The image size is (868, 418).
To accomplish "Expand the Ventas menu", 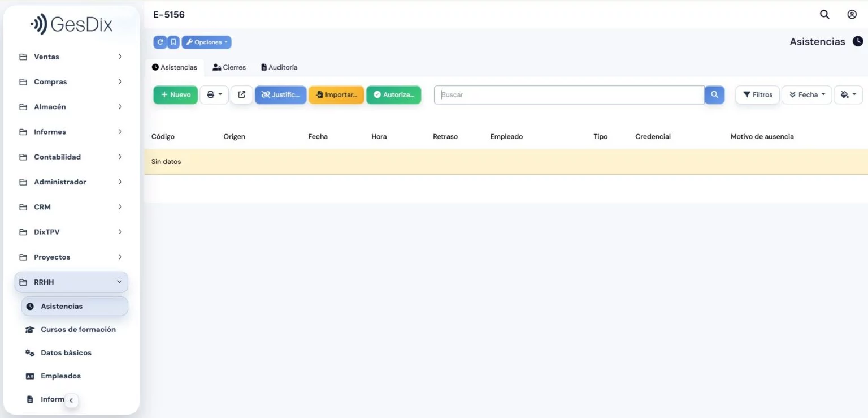I will (71, 57).
